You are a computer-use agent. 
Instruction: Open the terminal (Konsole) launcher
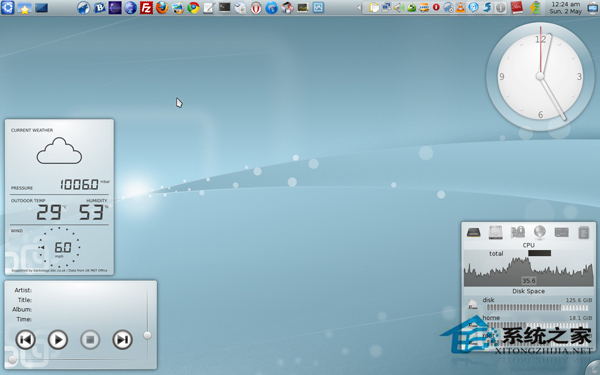pos(224,7)
